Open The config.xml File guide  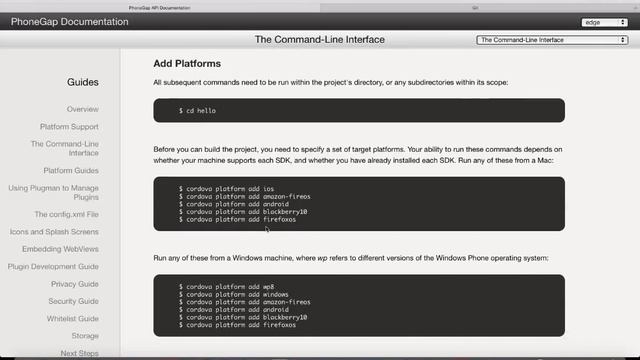tap(67, 214)
